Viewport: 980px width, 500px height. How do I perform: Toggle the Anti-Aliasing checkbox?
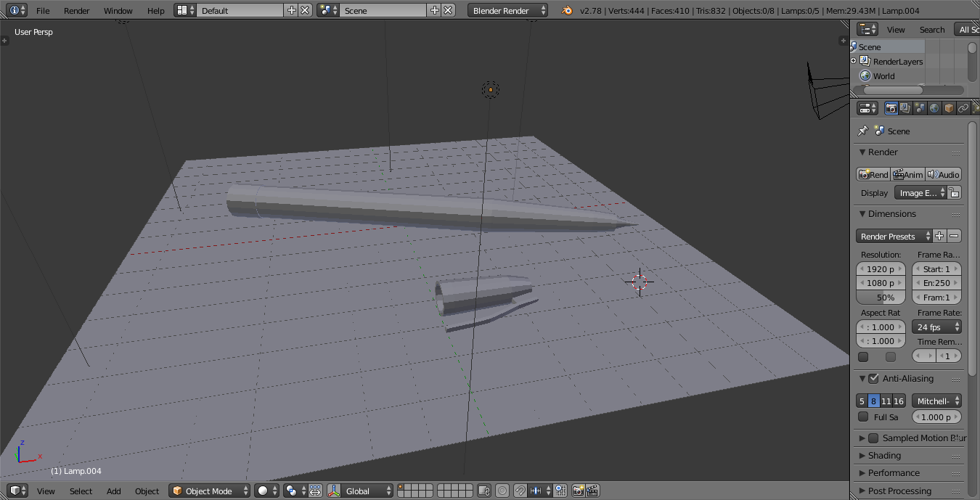click(x=873, y=379)
